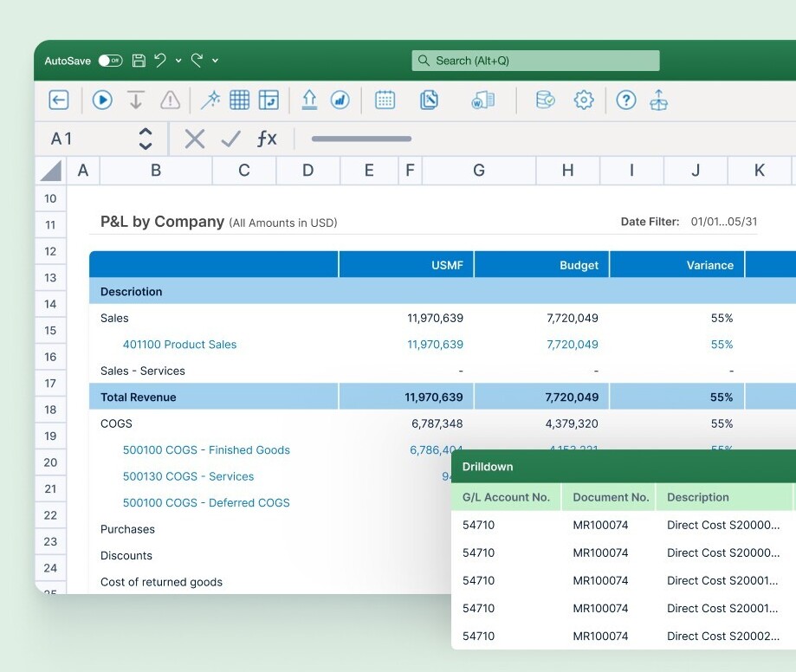Click the Document No. column header
Viewport: 796px width, 672px height.
pyautogui.click(x=611, y=497)
